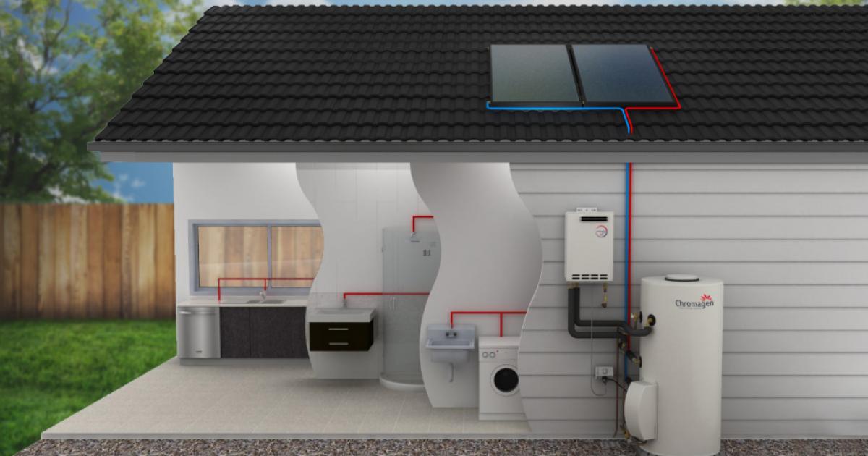Click the round badge on the gas booster
The width and height of the screenshot is (868, 456).
point(600,231)
